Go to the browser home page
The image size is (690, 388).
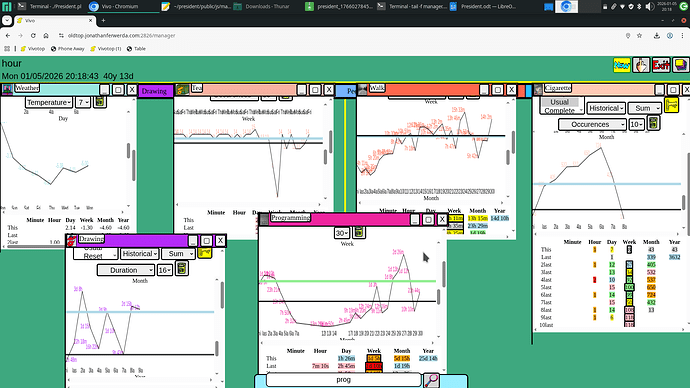coord(46,36)
